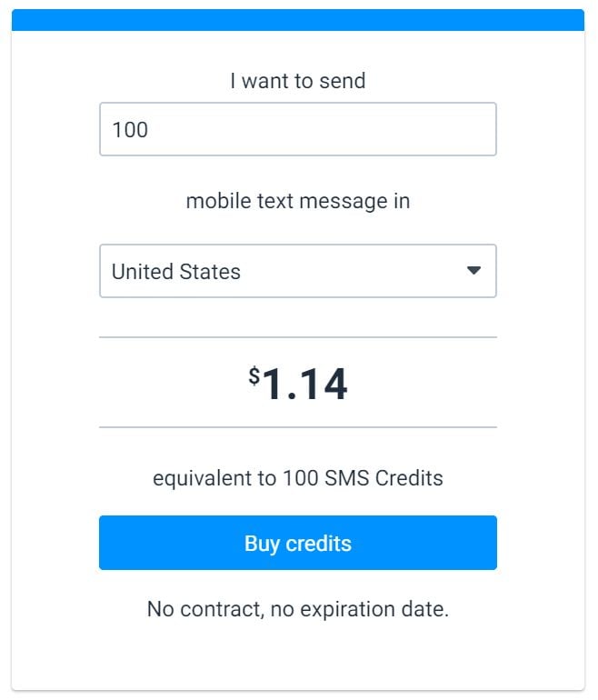
Task: Click 'No contract, no expiration date.' text
Action: (298, 609)
